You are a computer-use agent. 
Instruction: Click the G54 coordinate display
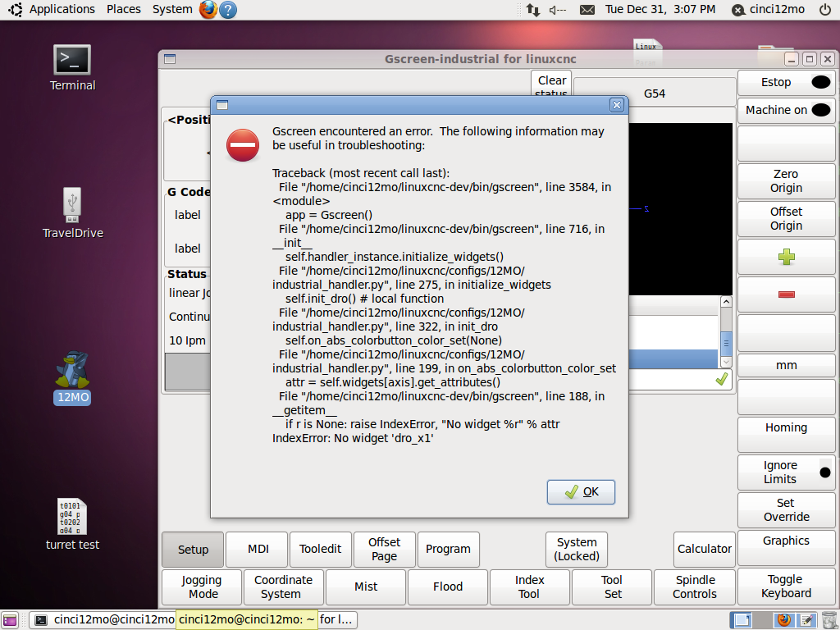click(655, 94)
